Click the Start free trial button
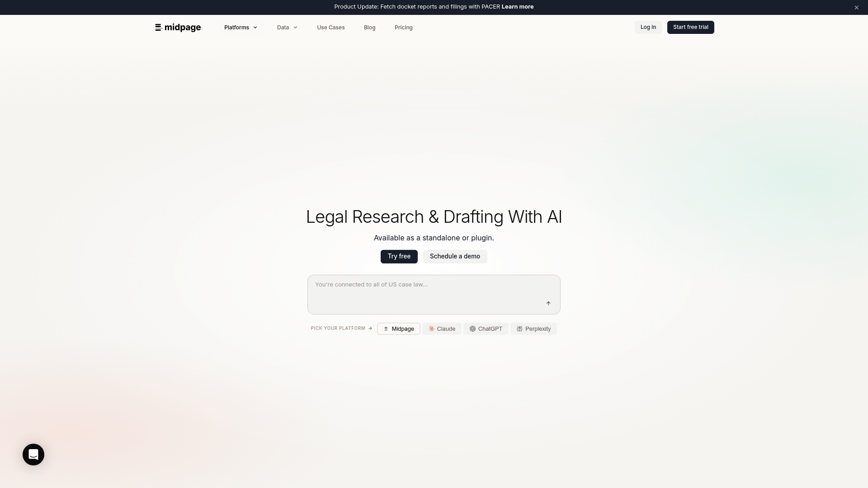 pos(690,28)
